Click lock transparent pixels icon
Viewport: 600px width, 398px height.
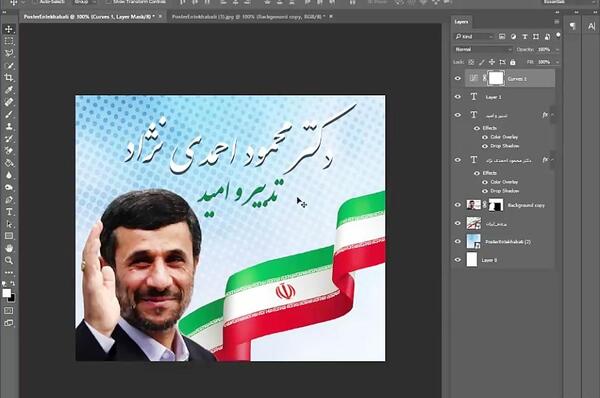pos(471,62)
